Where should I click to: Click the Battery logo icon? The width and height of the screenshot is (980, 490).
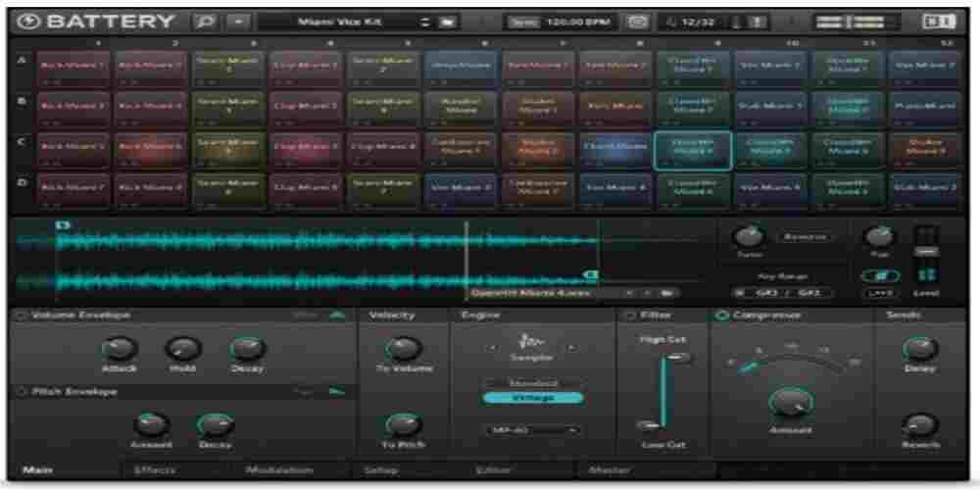click(30, 23)
